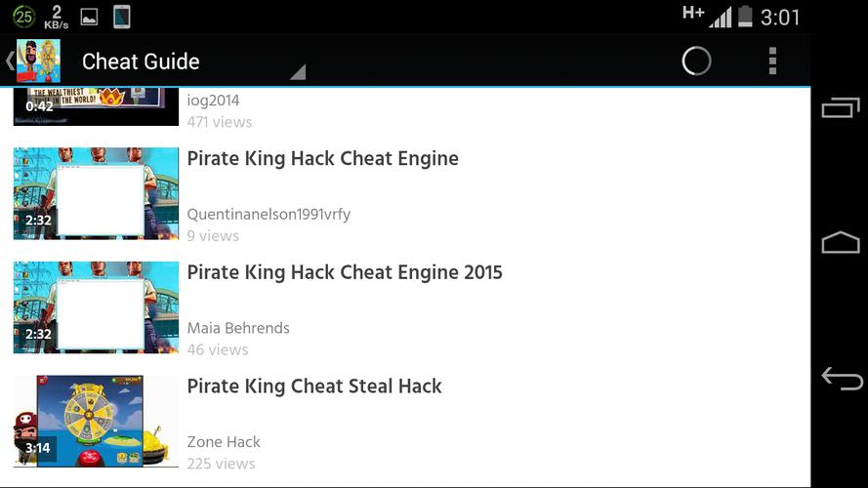Tap the 225 views label
Screen dimensions: 868x488
(221, 464)
